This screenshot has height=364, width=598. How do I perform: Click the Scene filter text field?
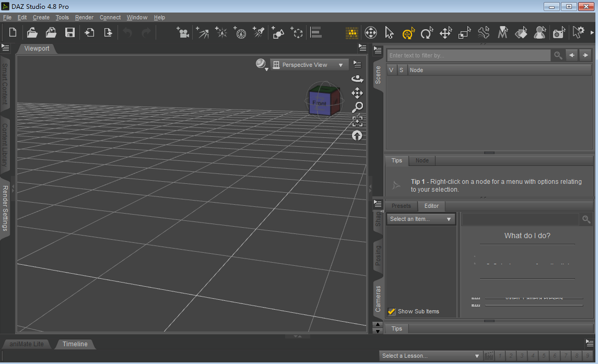(468, 55)
